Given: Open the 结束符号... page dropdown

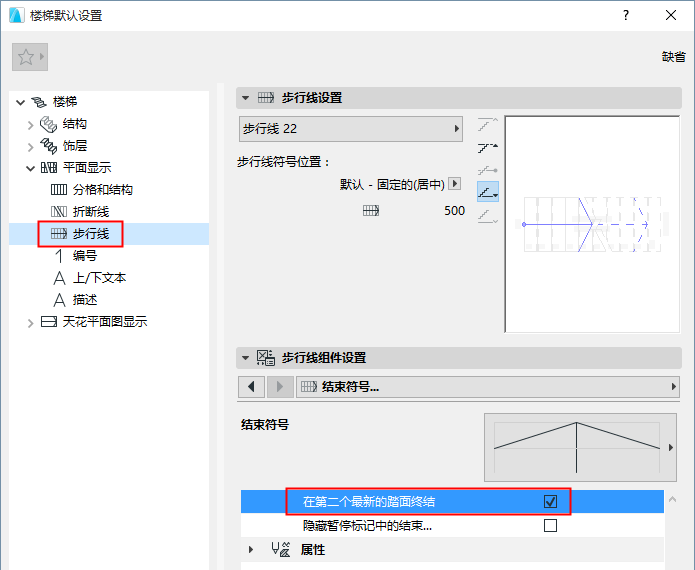Looking at the screenshot, I should coord(488,387).
